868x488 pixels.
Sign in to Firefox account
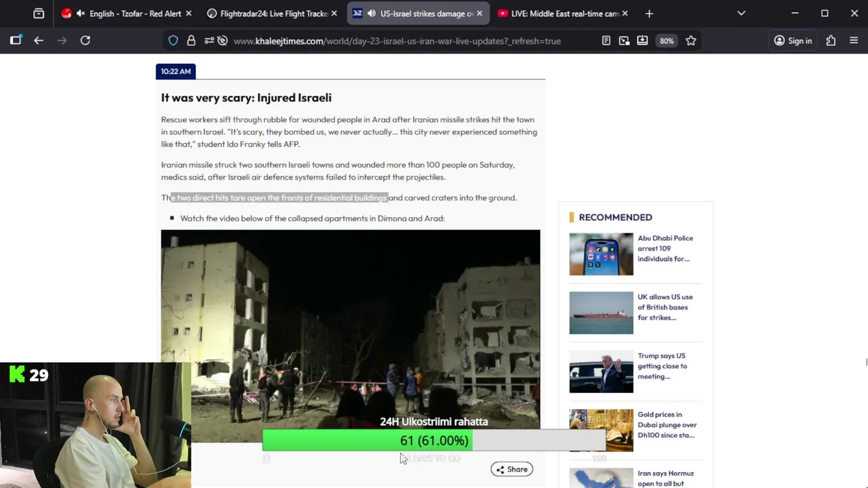[793, 41]
